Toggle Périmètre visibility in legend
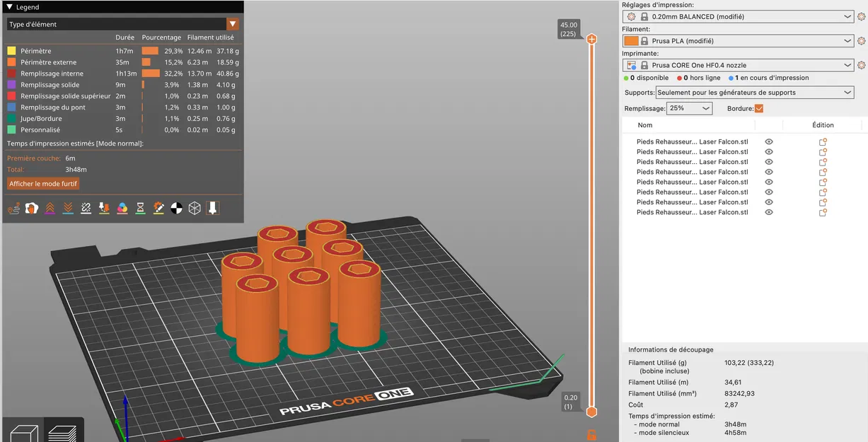868x442 pixels. 123,51
